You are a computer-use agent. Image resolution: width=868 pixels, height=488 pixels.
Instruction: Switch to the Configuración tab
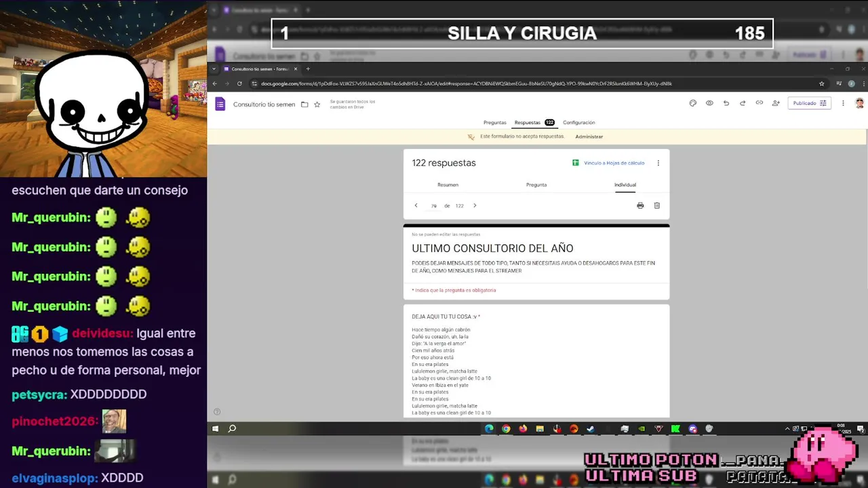click(578, 123)
